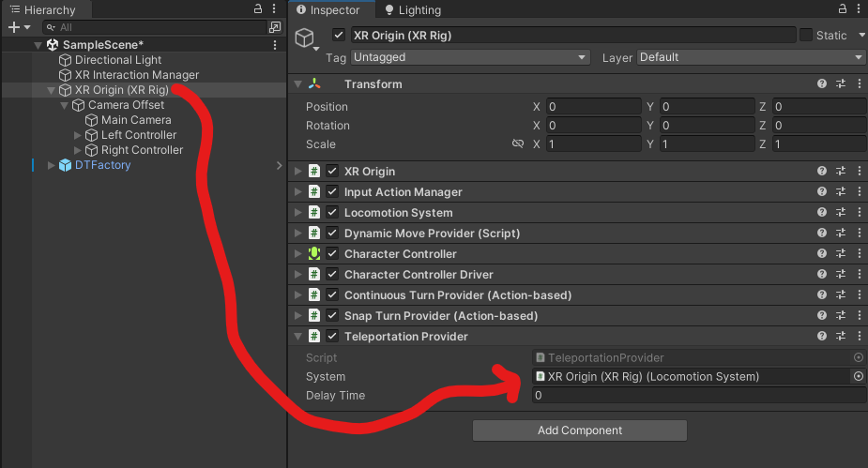Toggle scale constrained proportions link icon
868x468 pixels.
(518, 143)
